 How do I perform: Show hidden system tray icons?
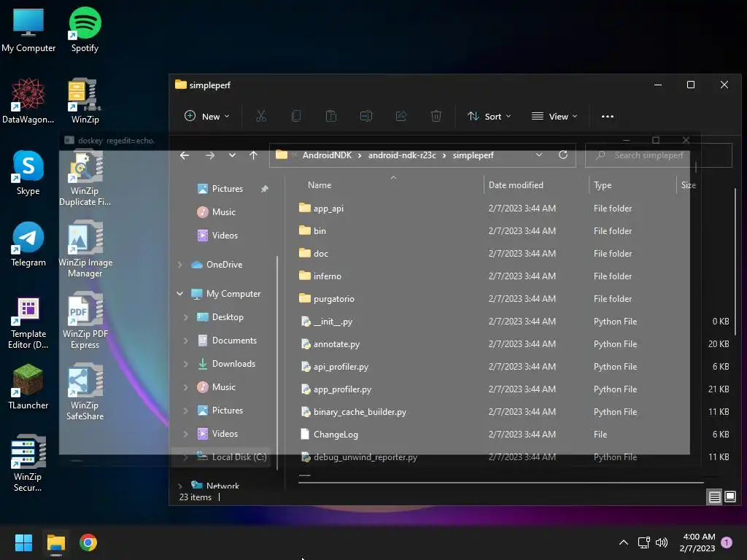point(623,542)
